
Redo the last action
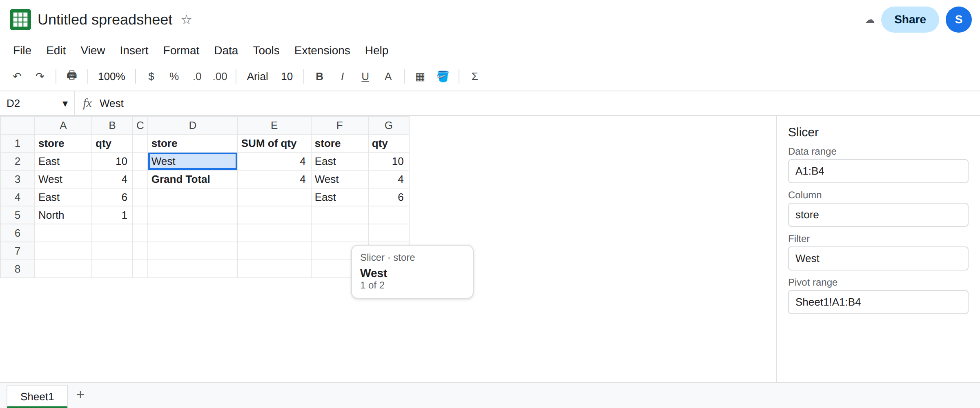(40, 76)
